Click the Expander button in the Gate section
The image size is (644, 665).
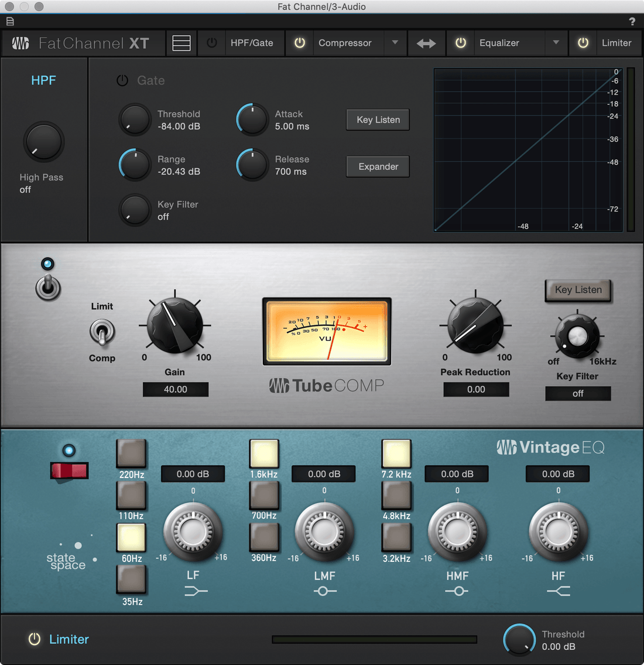[x=378, y=166]
